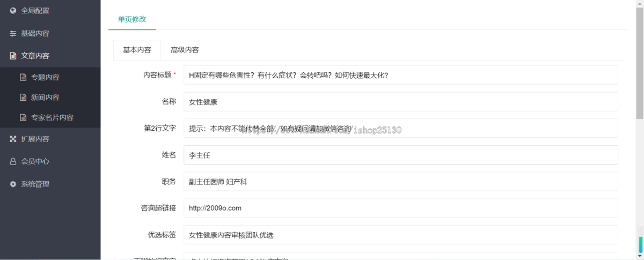
Task: Click the sliders icon beside 基础内容
Action: [13, 33]
